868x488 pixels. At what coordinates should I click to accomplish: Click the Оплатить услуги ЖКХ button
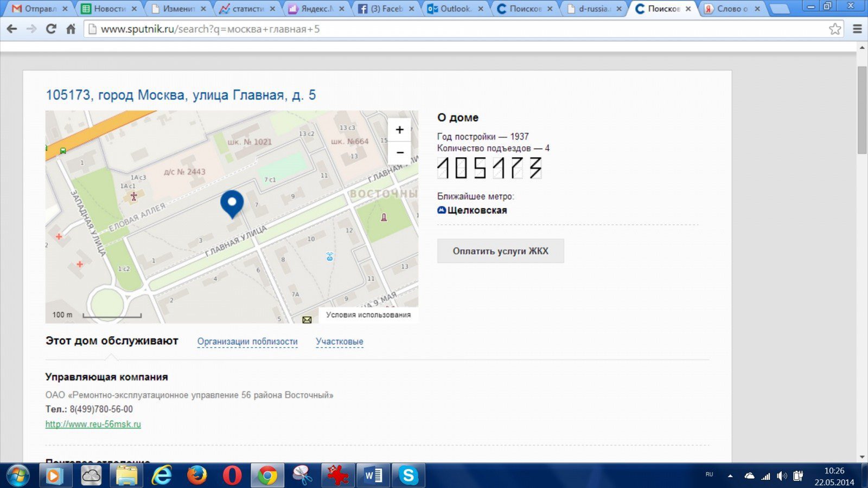(x=501, y=251)
